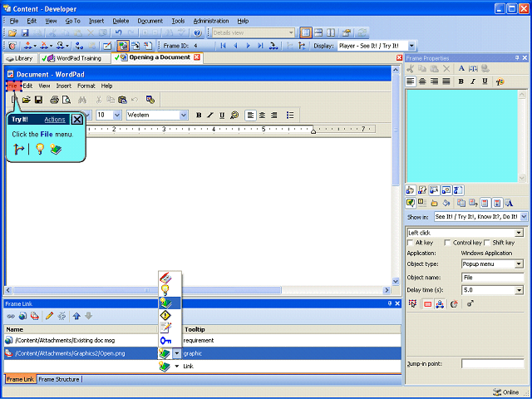The width and height of the screenshot is (532, 399).
Task: Choose the blue key icon in the icon list
Action: coord(165,340)
